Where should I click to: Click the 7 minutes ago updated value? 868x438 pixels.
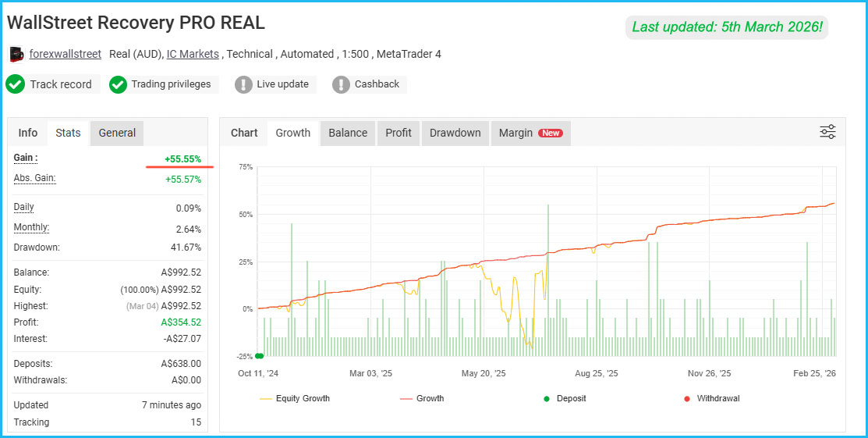(172, 405)
